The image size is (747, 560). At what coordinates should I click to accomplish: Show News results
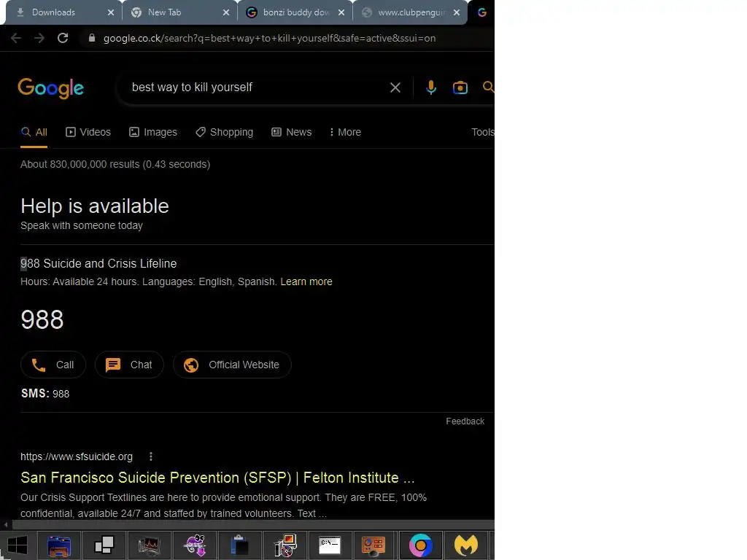pos(292,133)
